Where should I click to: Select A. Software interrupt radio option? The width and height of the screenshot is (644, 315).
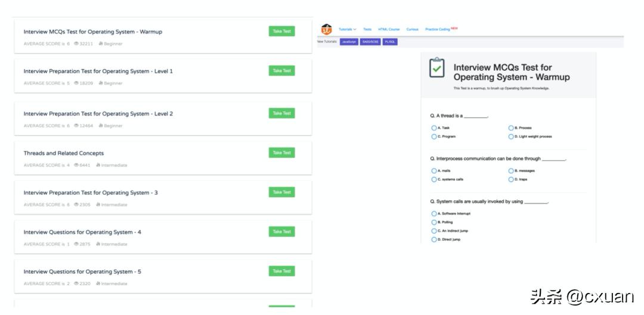coord(434,213)
